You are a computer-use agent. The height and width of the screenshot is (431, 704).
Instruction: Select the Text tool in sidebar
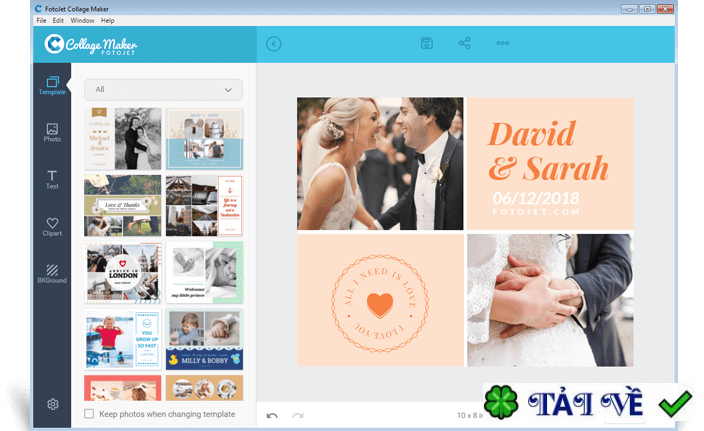click(x=52, y=180)
